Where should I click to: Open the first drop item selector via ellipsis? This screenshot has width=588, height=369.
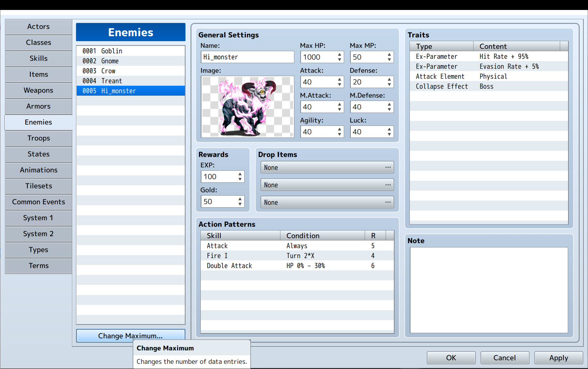[x=388, y=167]
